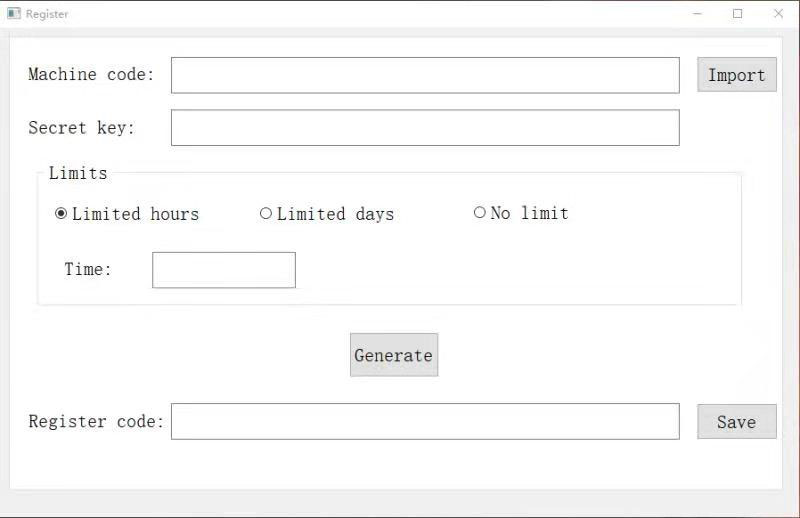Click the Register code label
Screen dimensions: 800x518
point(96,422)
